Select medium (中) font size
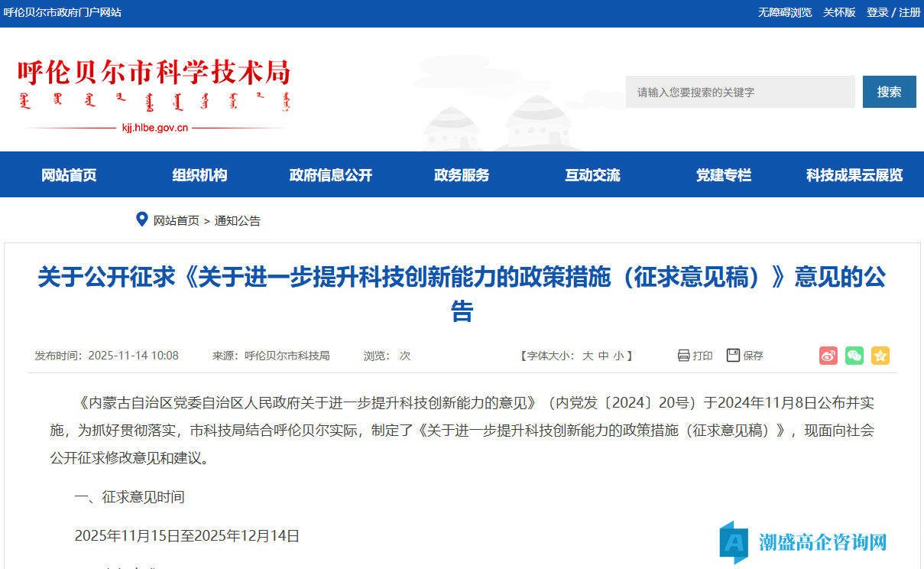 (605, 355)
